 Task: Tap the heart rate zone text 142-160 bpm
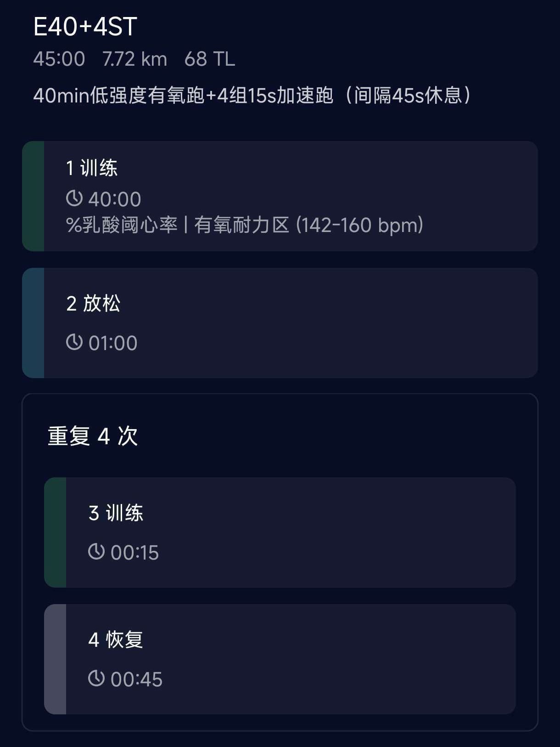360,225
